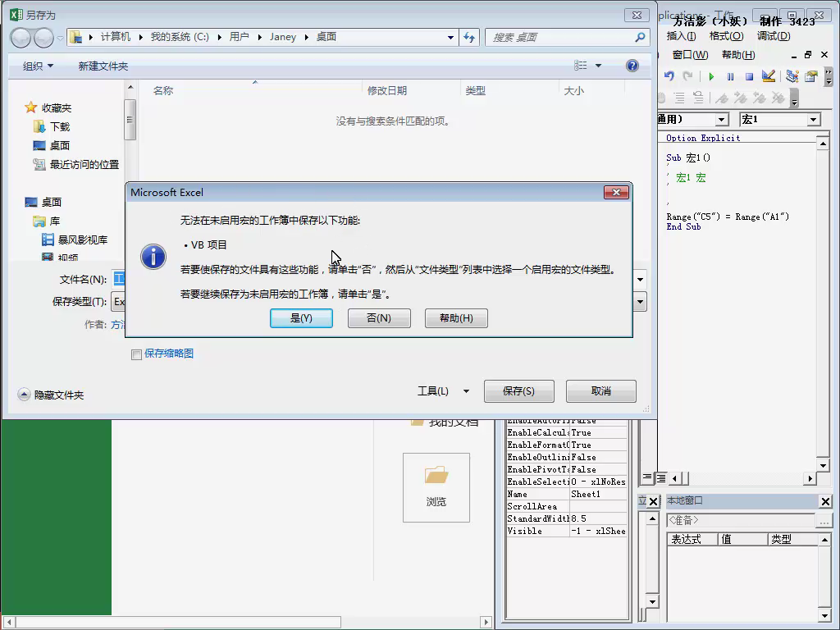Select 桌面 under 收藏夹
Viewport: 840px width, 630px height.
pos(52,146)
